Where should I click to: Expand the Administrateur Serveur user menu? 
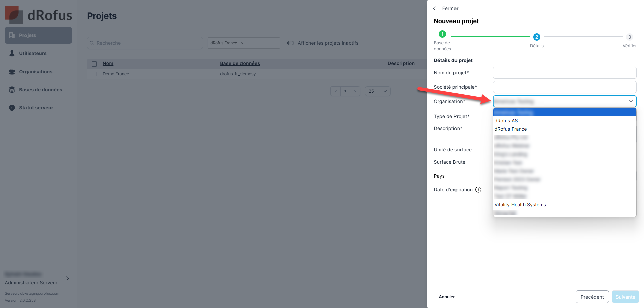point(68,278)
